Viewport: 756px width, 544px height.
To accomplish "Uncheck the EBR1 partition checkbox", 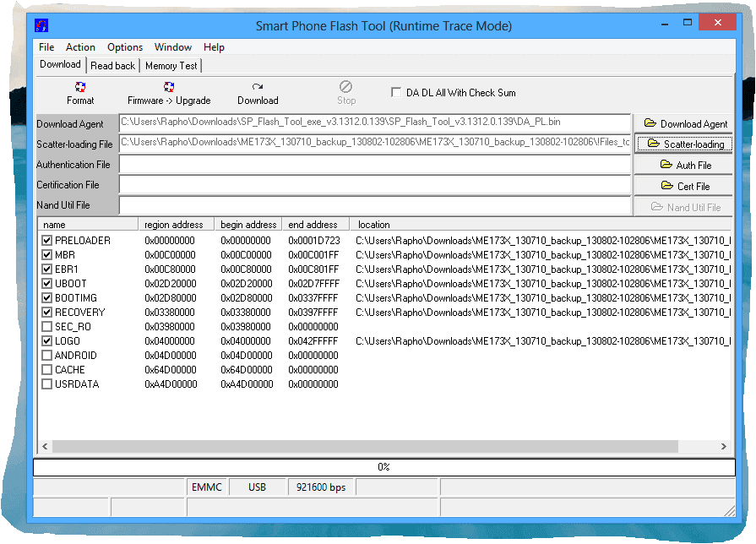I will (46, 269).
